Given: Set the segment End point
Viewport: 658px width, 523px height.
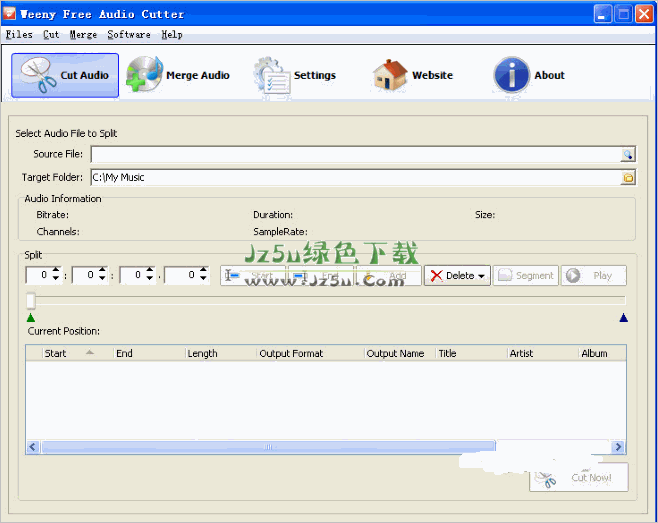Looking at the screenshot, I should tap(321, 276).
